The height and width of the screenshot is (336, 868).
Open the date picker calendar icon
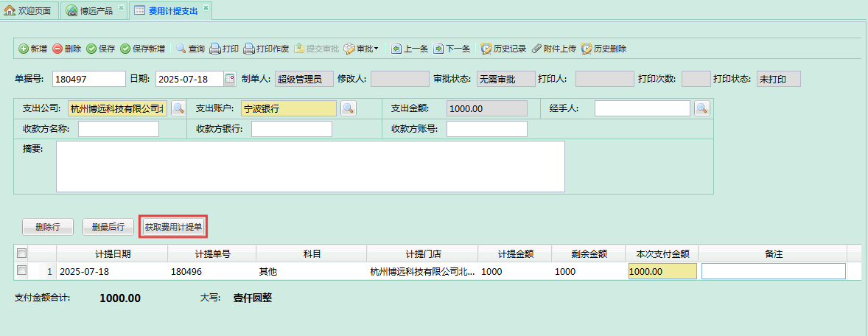tap(230, 79)
